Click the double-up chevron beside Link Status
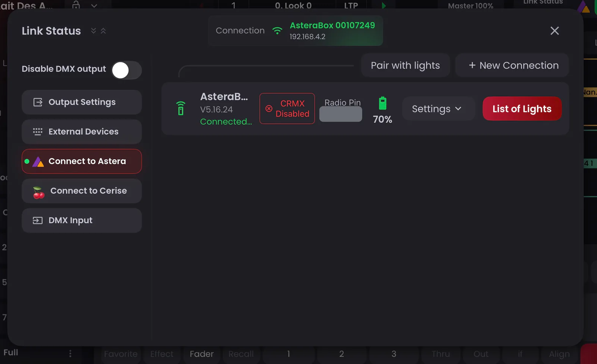597x364 pixels. pyautogui.click(x=103, y=31)
